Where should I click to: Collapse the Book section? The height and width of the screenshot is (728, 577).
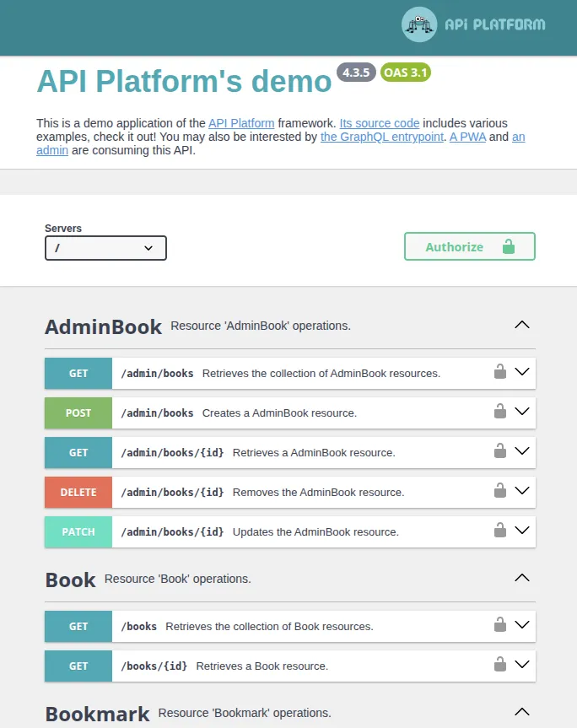pos(522,578)
